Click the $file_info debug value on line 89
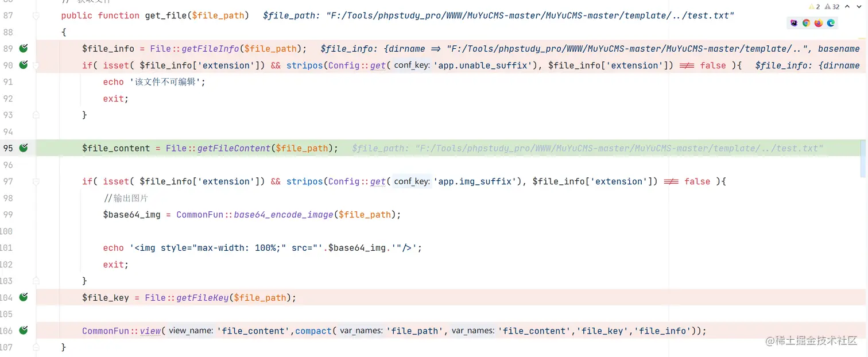 coord(590,49)
